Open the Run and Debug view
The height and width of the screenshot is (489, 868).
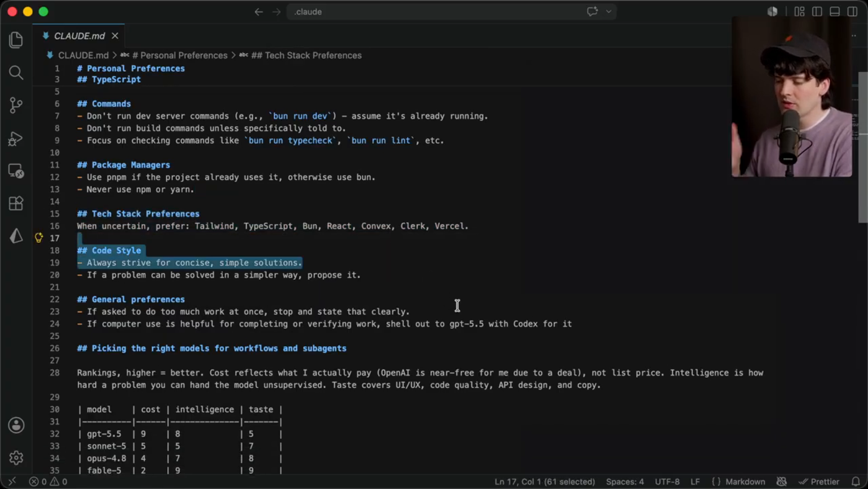coord(16,138)
